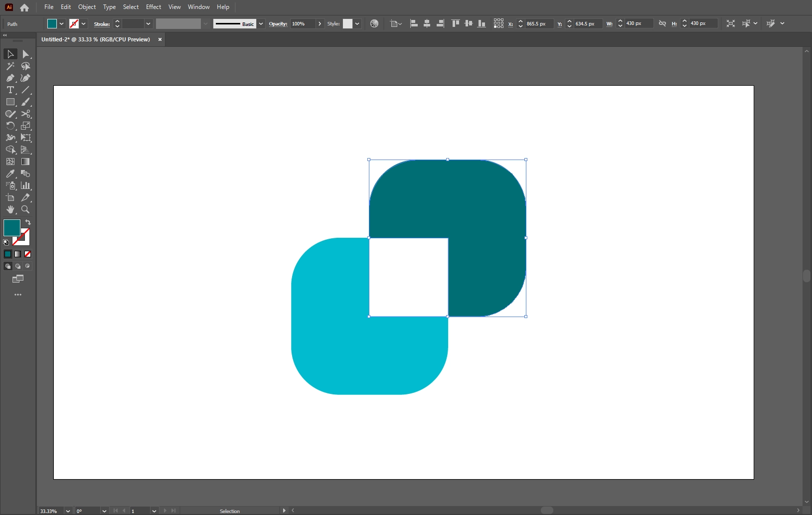Click the Stroke label link
This screenshot has height=515, width=812.
pyautogui.click(x=102, y=24)
